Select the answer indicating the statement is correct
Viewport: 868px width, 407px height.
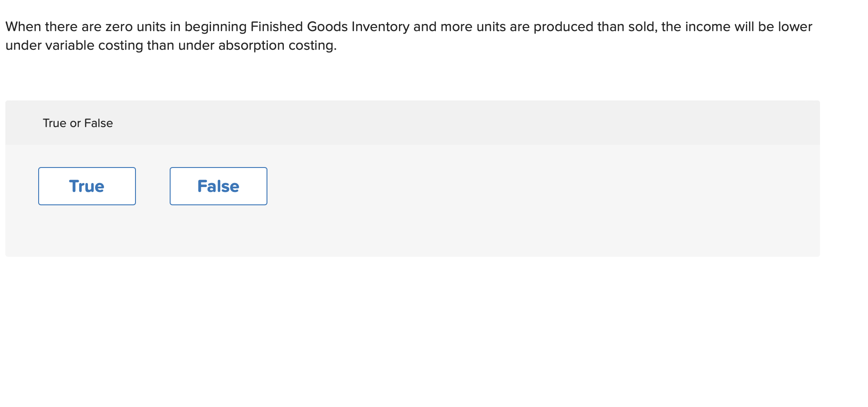point(87,186)
